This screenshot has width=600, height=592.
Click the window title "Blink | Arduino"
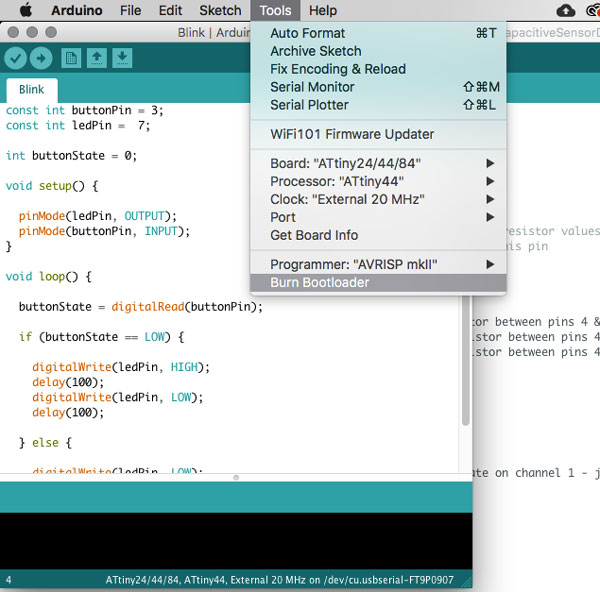214,33
